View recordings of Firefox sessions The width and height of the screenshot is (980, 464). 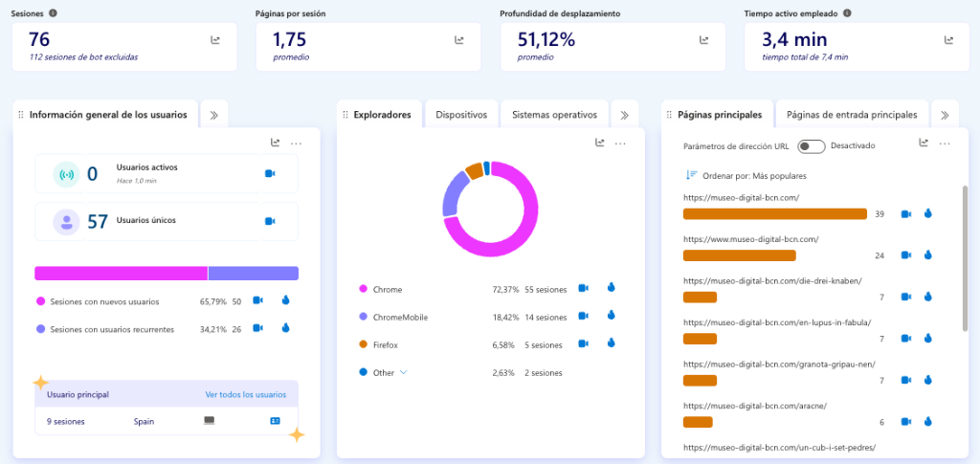(584, 343)
